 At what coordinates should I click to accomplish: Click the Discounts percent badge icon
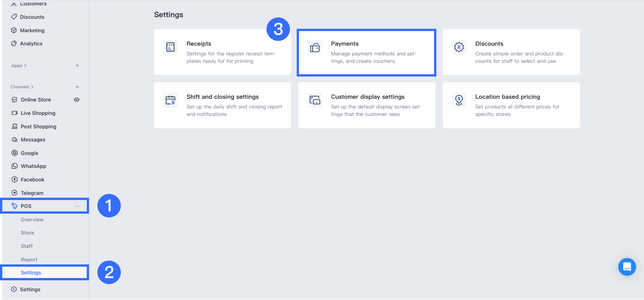click(x=459, y=47)
